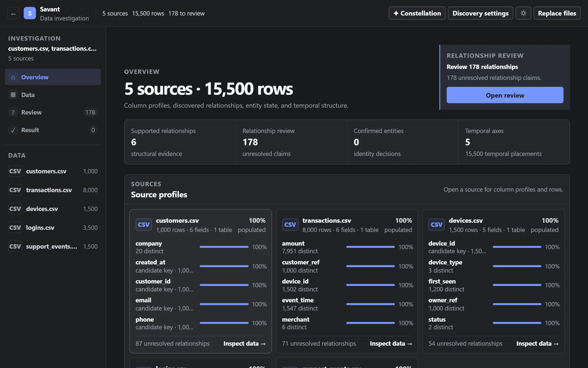
Task: Click the CSV icon beside transactions.csv in sidebar
Action: (x=15, y=190)
